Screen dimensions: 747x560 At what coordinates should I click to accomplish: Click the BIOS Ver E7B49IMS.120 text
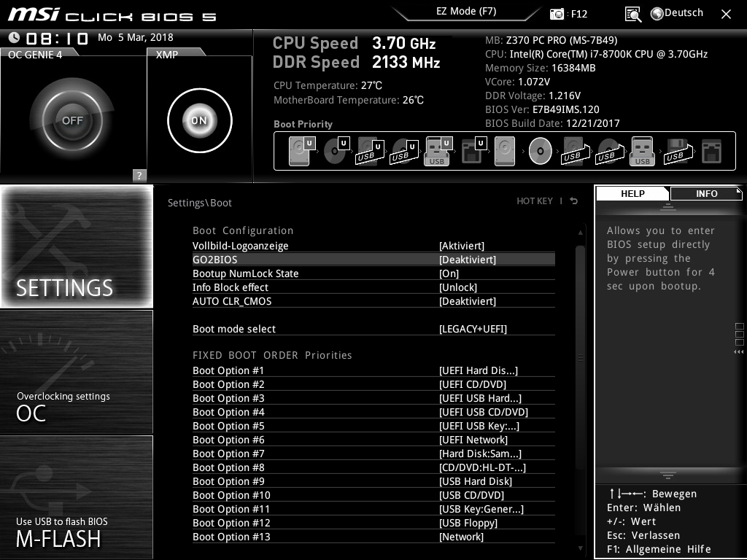pyautogui.click(x=542, y=109)
